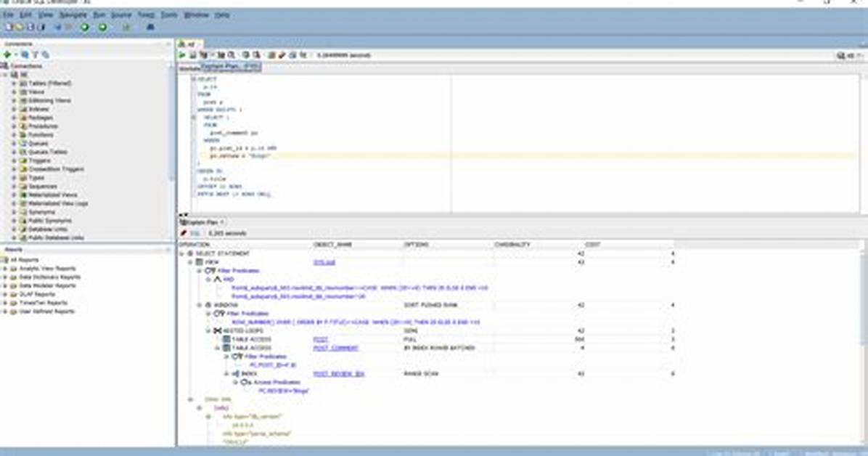This screenshot has width=868, height=456.
Task: Select All Reports root item
Action: [x=25, y=260]
